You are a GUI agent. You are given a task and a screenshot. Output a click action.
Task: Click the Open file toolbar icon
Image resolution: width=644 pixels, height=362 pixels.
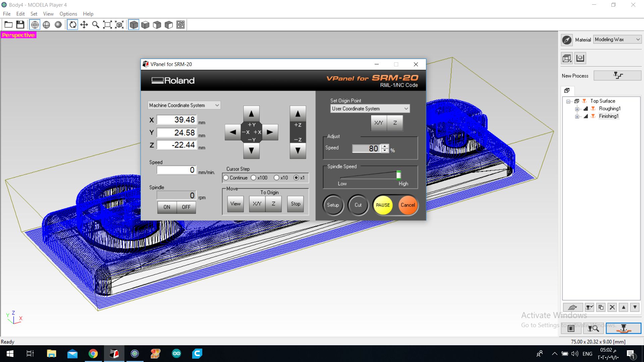(x=8, y=24)
